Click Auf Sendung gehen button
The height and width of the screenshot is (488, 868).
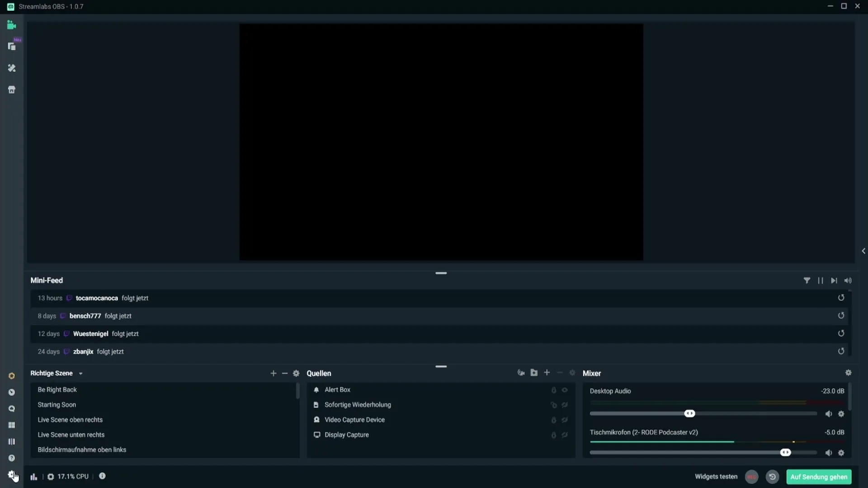pyautogui.click(x=819, y=477)
